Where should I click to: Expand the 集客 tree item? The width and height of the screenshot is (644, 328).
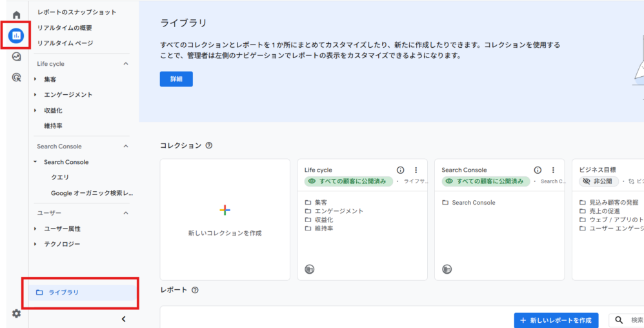[35, 79]
